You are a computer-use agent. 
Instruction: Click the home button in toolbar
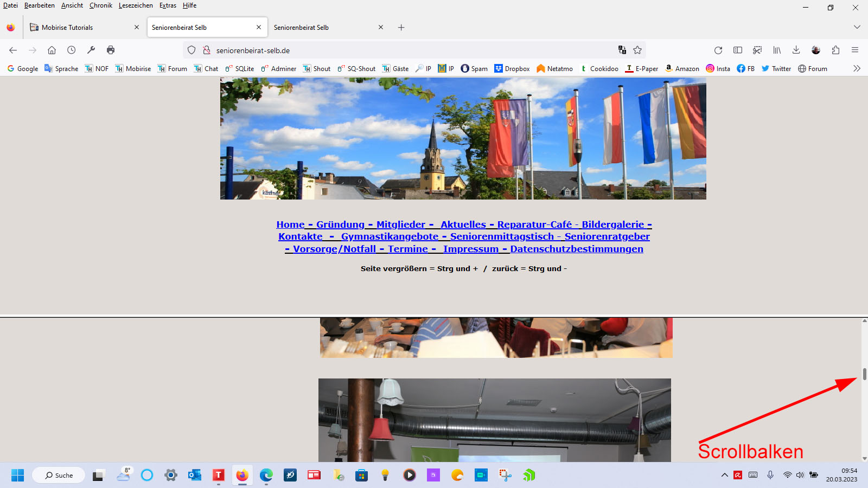[x=52, y=50]
